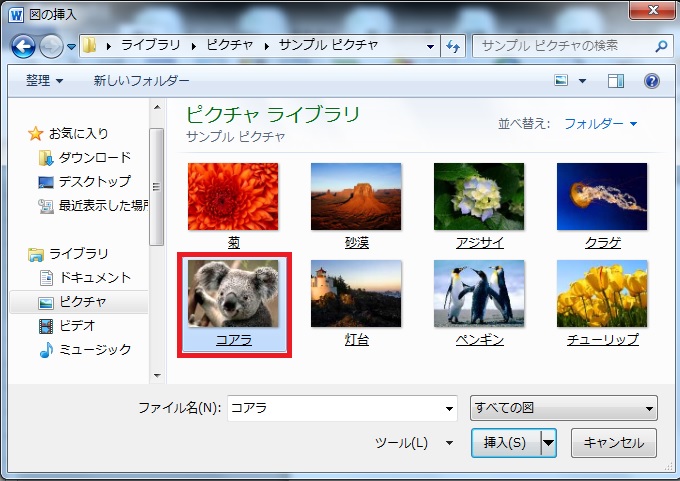Select the チューリップ tulips thumbnail
Image resolution: width=680 pixels, height=481 pixels.
[602, 294]
